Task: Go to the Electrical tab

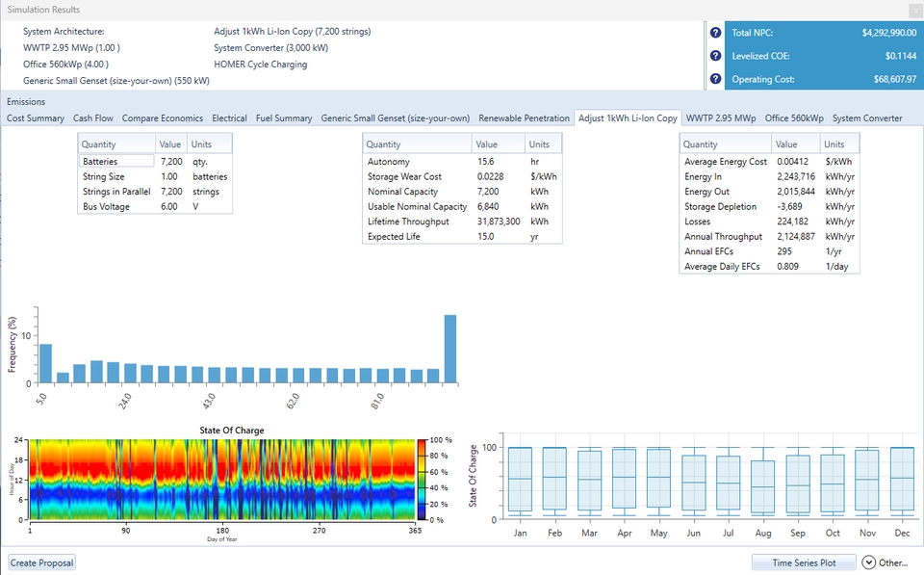Action: point(229,118)
